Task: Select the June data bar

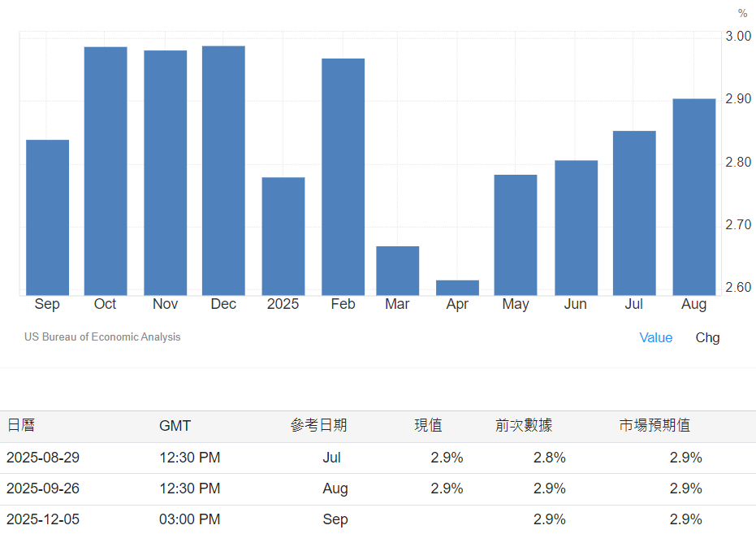Action: tap(576, 228)
